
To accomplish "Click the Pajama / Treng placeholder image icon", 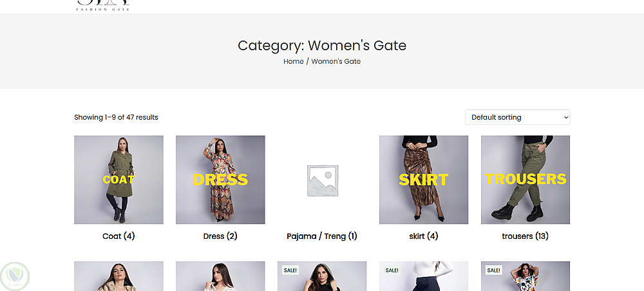I will coord(322,180).
